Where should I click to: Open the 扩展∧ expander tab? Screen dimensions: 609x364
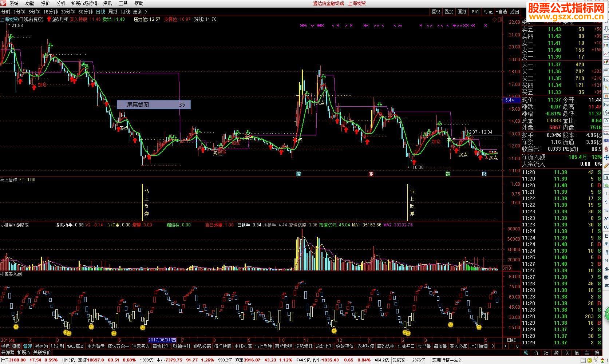(24, 352)
